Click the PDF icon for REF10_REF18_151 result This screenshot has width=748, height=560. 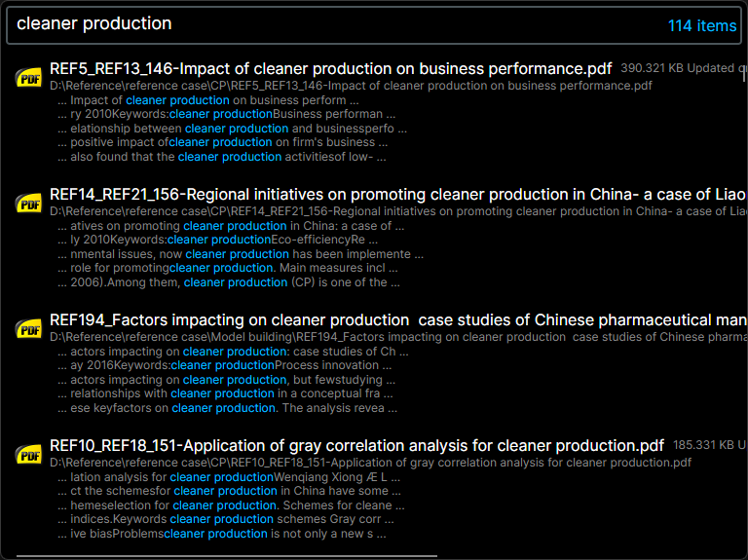coord(29,455)
